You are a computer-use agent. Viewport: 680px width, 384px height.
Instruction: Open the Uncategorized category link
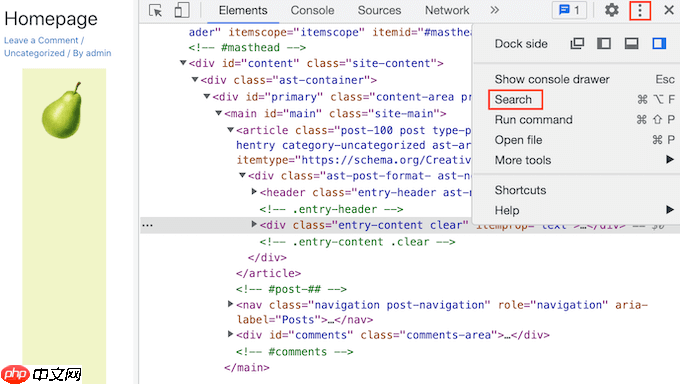pyautogui.click(x=34, y=53)
